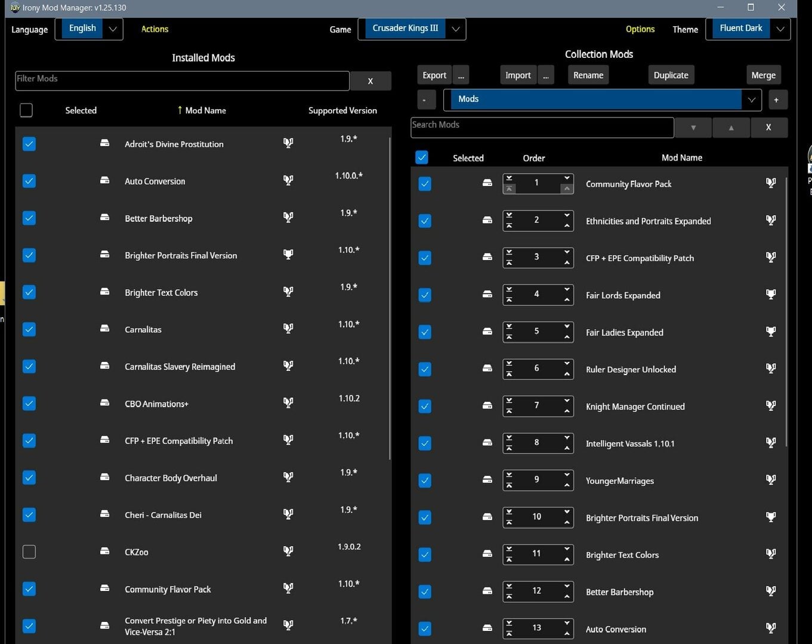Click the Rename collection button

pos(588,75)
